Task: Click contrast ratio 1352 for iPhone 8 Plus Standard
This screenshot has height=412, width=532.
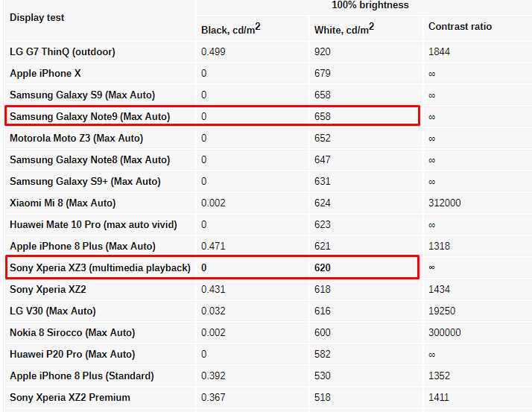Action: [439, 376]
